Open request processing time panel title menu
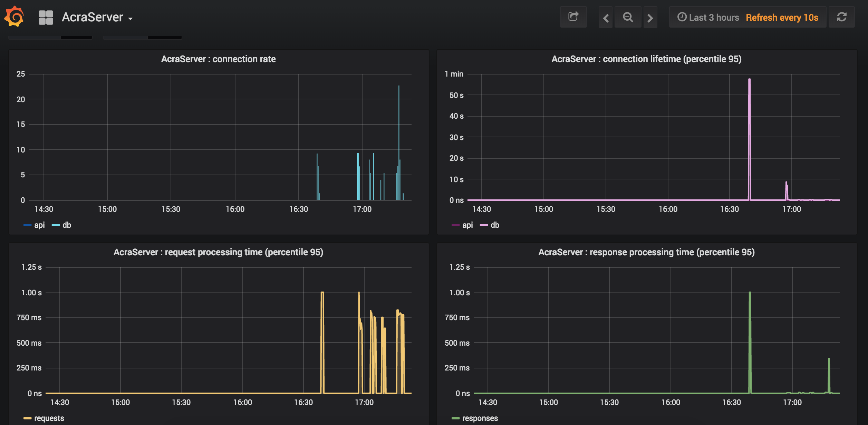Viewport: 868px width, 425px height. [x=218, y=252]
